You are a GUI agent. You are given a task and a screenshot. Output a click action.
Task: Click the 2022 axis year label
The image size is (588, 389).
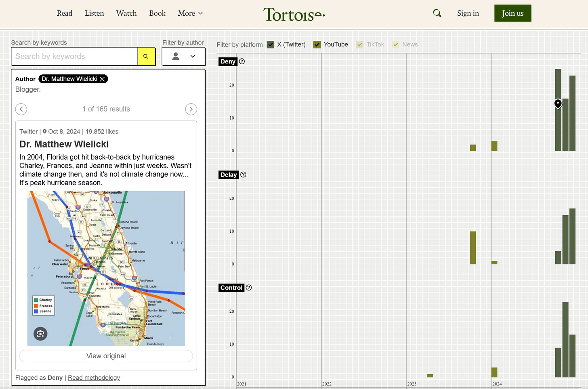[327, 384]
